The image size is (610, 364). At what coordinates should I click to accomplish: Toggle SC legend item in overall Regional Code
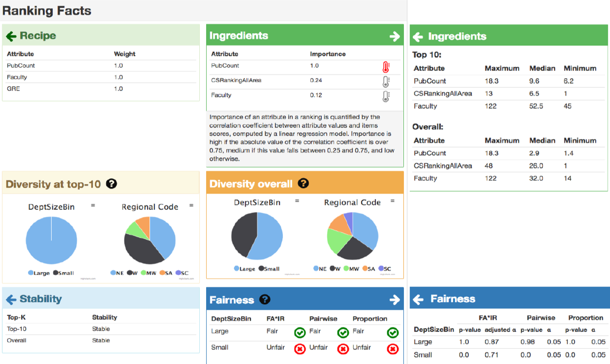(385, 269)
